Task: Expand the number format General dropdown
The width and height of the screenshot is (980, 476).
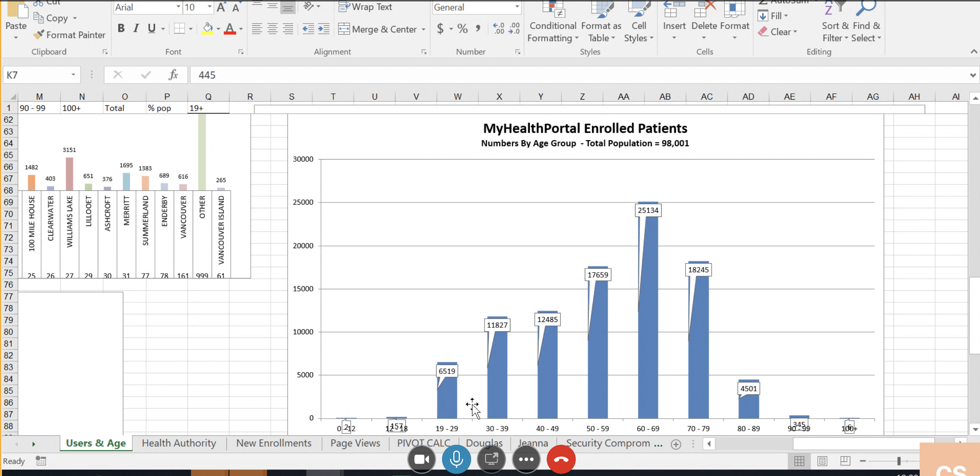Action: coord(517,7)
